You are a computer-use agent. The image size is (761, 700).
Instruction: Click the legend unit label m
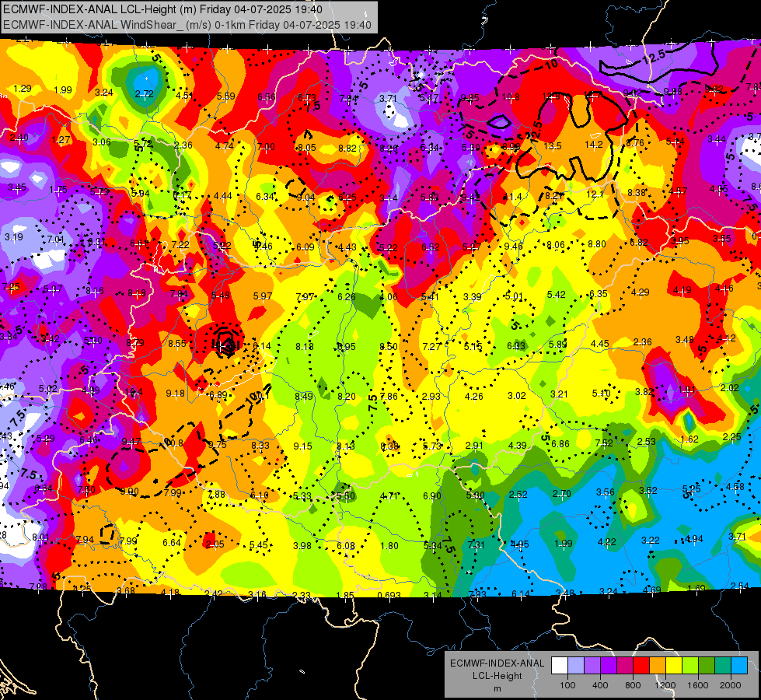tap(497, 688)
